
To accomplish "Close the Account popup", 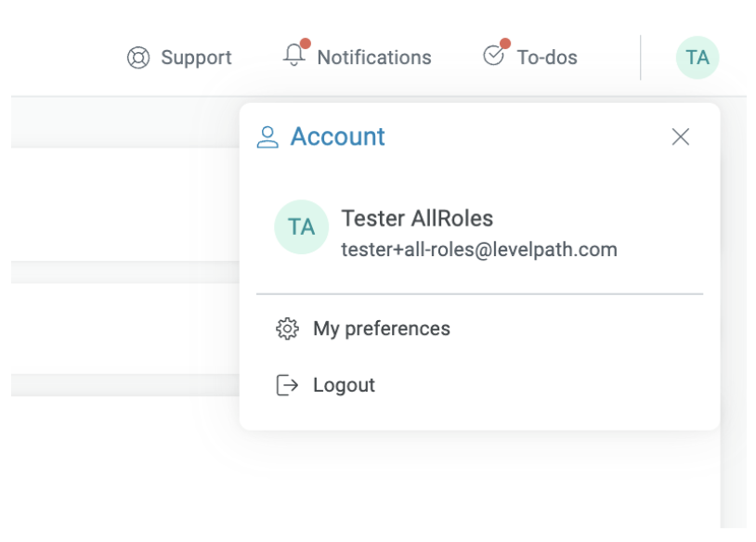I will (x=682, y=135).
